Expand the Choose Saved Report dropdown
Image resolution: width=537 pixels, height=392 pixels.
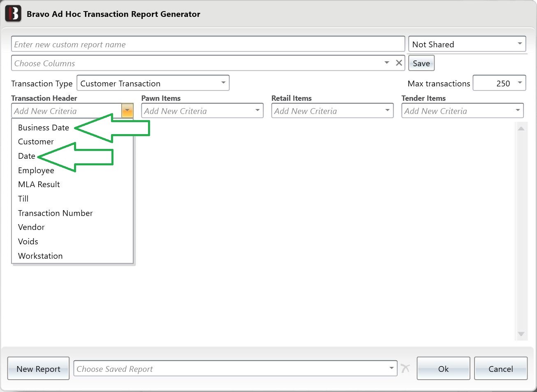(391, 368)
